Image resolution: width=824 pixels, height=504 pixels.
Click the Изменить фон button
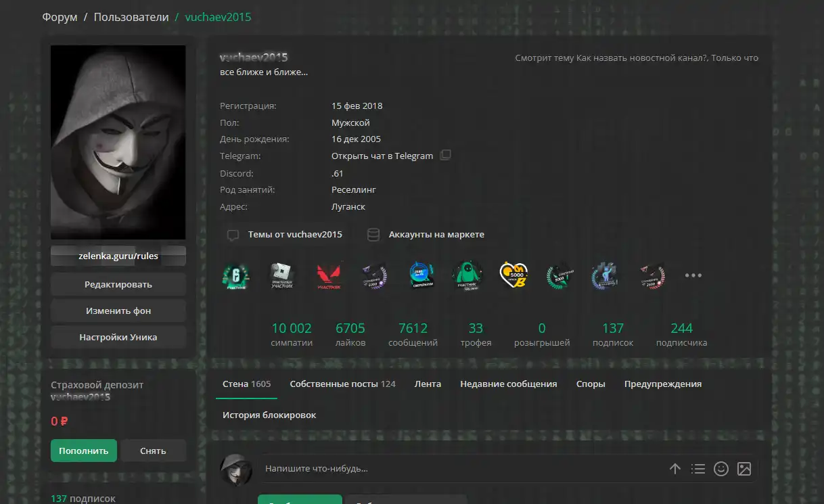coord(118,311)
